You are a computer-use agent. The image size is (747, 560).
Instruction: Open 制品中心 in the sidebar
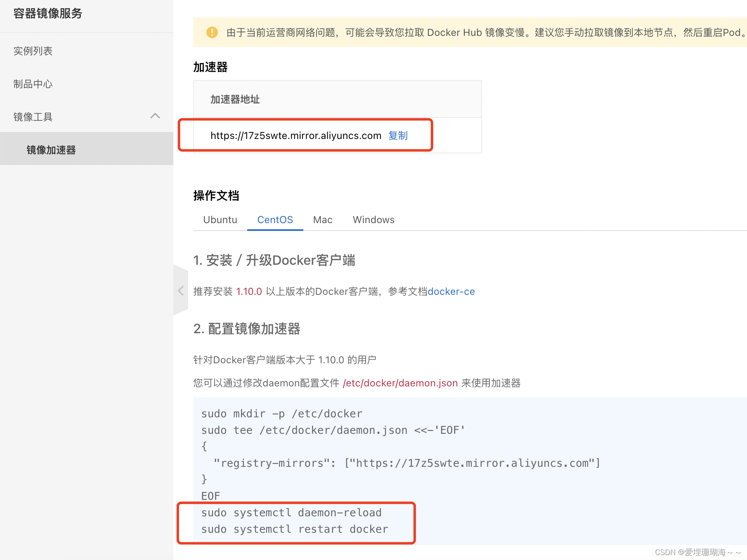coord(33,84)
